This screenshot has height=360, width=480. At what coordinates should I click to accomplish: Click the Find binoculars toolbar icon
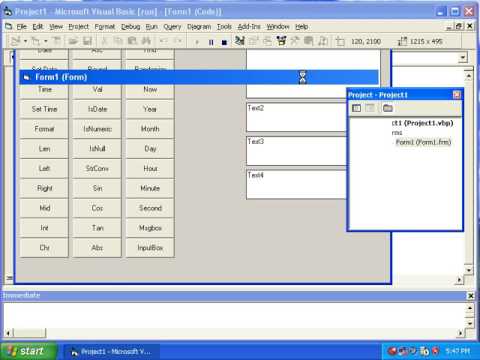point(146,41)
